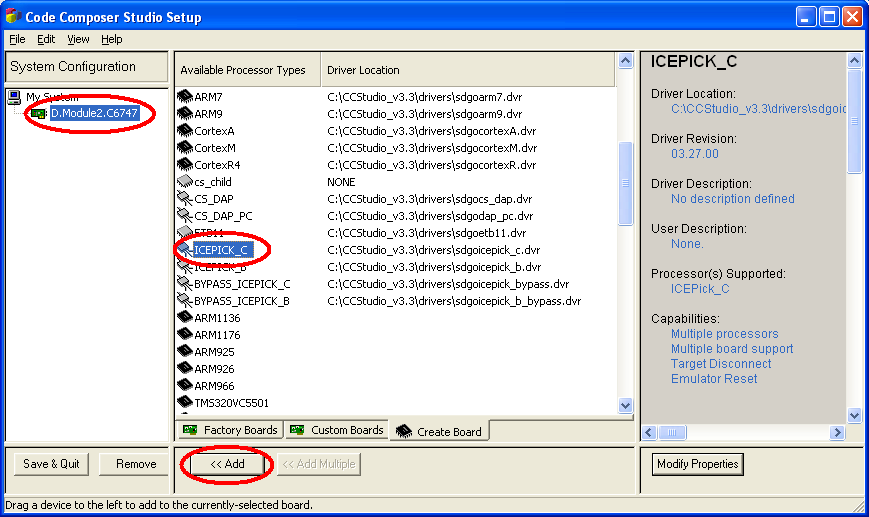
Task: Click the properties panel scroll down arrow
Action: coord(854,415)
